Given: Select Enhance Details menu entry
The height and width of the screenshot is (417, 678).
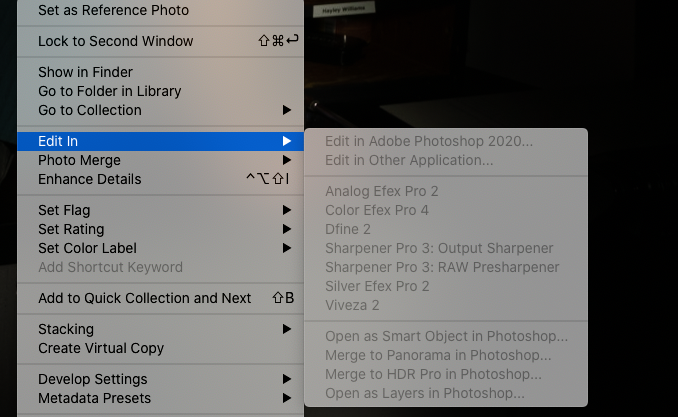Looking at the screenshot, I should 89,179.
